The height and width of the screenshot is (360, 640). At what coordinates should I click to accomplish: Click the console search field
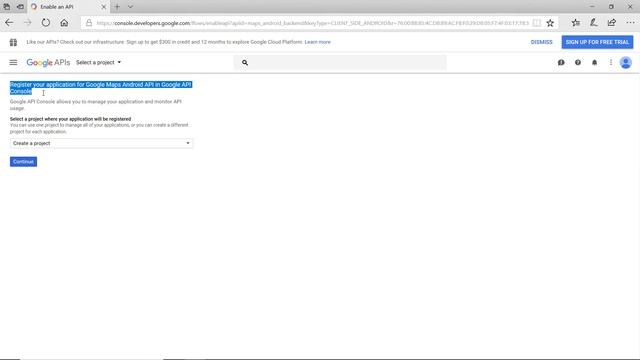[x=340, y=62]
